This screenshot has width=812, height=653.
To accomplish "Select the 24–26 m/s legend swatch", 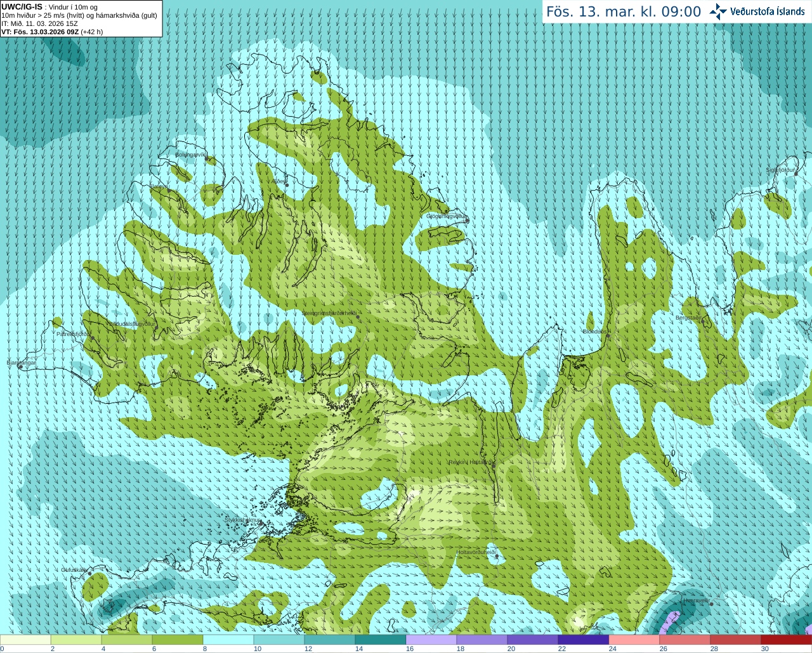I will (x=634, y=640).
